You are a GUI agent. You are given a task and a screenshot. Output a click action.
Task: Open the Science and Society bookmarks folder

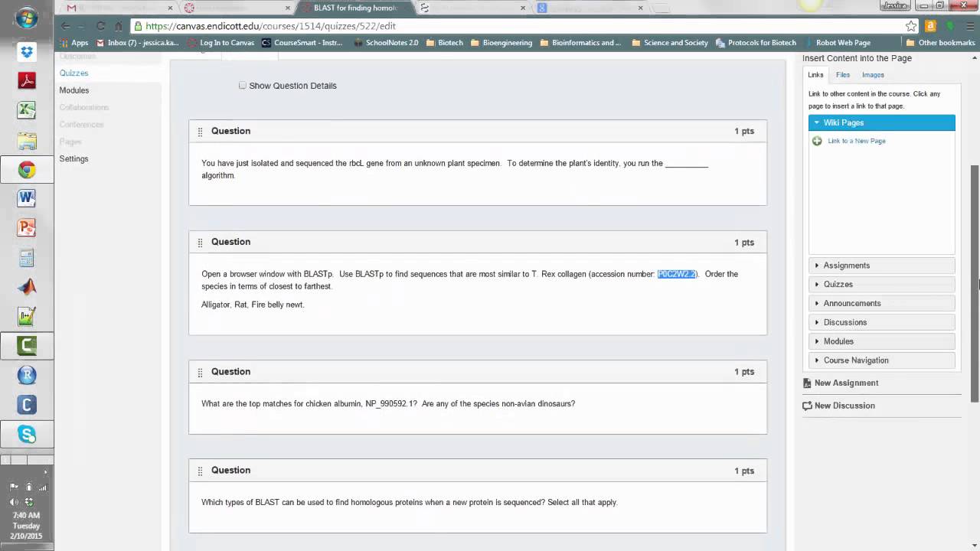point(669,43)
